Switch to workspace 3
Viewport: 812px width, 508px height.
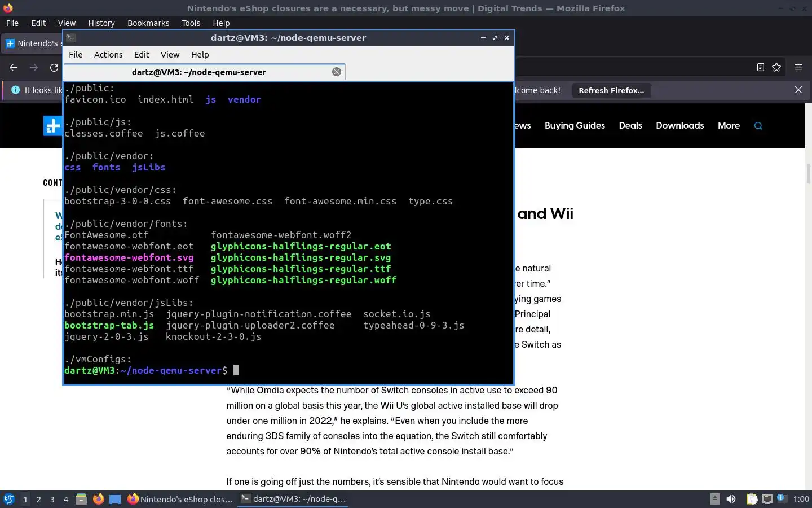pyautogui.click(x=52, y=499)
